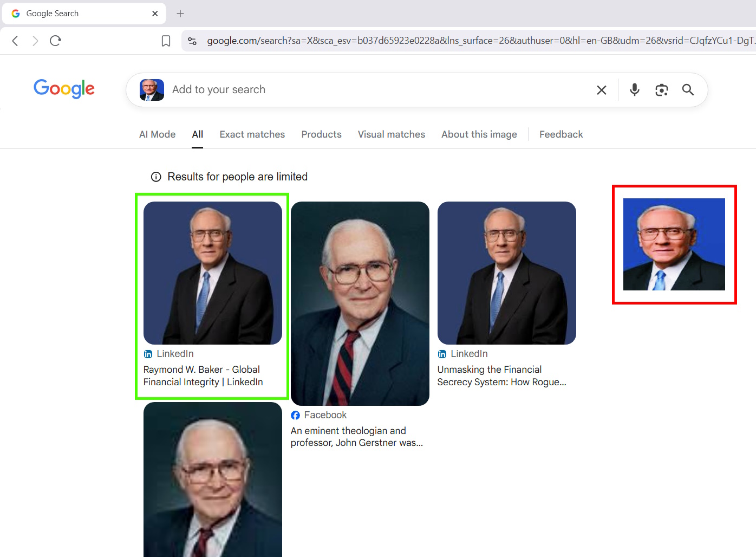Switch to Exact matches tab
The image size is (756, 557).
coord(252,134)
